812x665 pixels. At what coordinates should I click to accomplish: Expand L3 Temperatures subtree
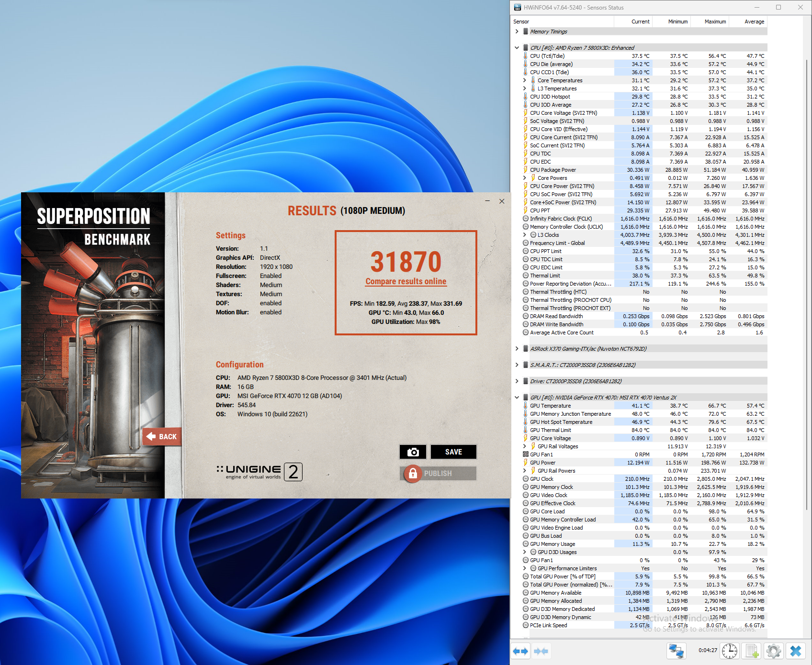[525, 89]
